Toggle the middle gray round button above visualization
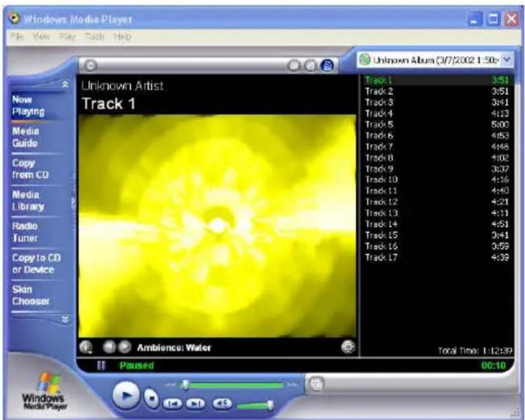 (x=311, y=65)
